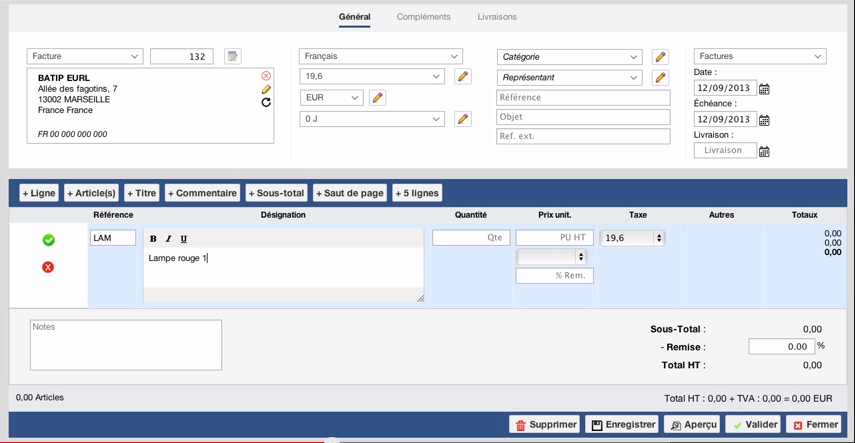Focus the Objet field

583,117
